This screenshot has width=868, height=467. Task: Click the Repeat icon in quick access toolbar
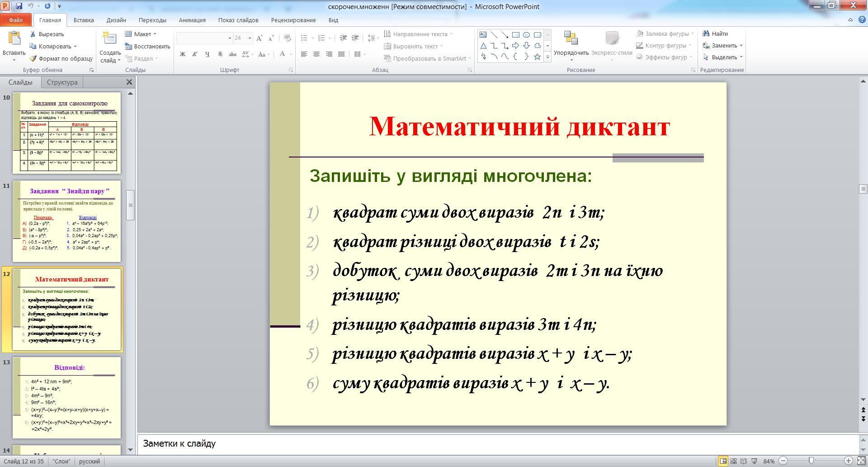point(48,6)
